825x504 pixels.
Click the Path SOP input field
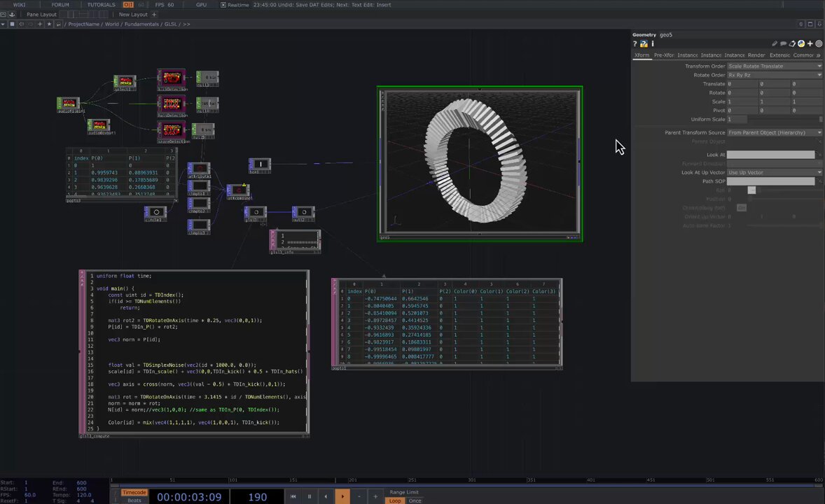[771, 181]
